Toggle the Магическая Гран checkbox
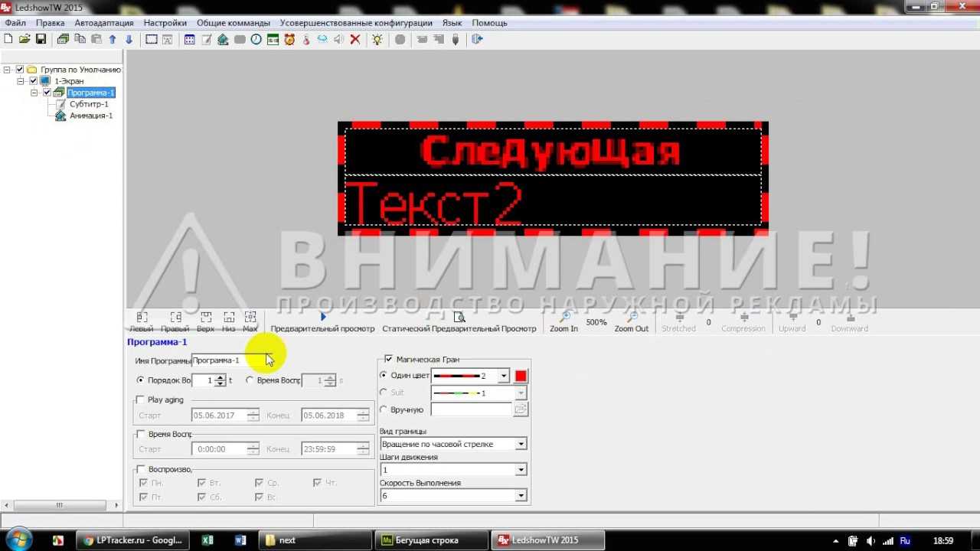 coord(389,359)
